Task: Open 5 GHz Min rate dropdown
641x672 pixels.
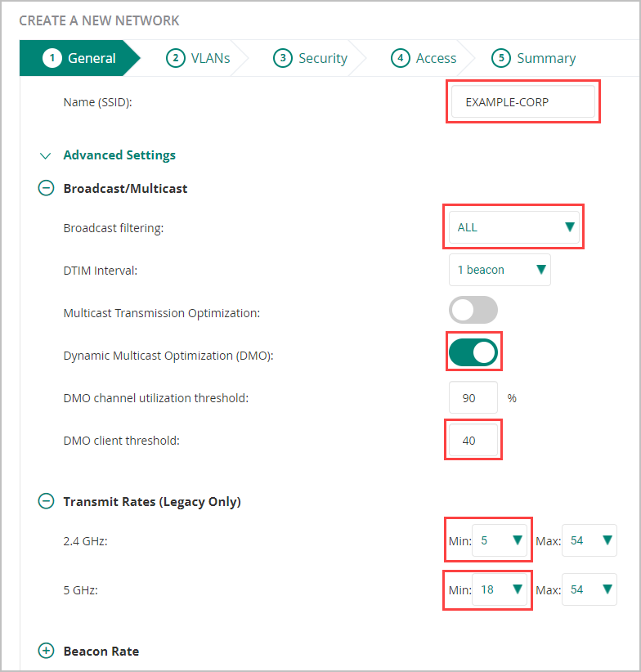Action: click(500, 589)
